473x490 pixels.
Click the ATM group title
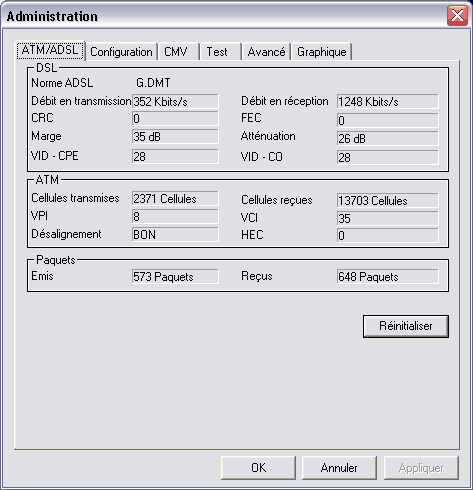point(47,180)
